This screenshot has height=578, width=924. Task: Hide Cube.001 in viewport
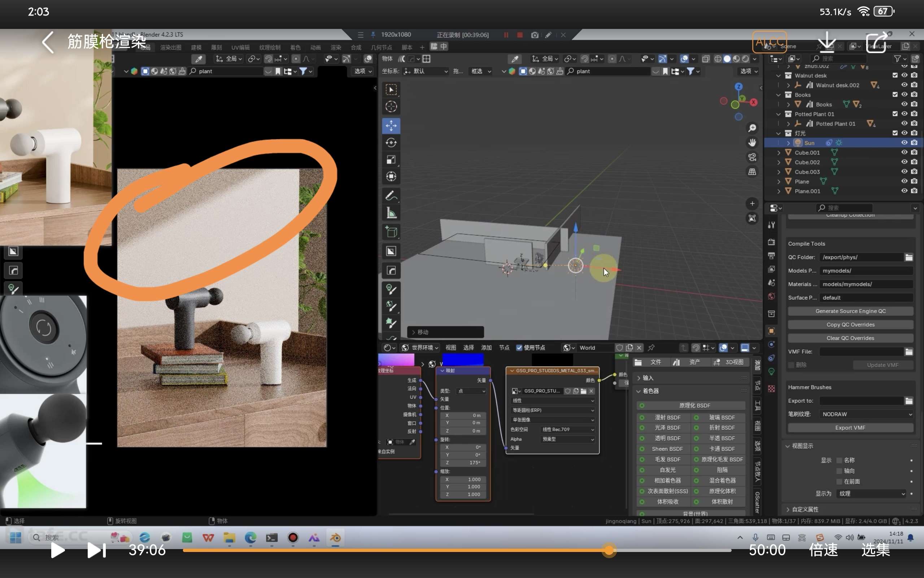(904, 152)
